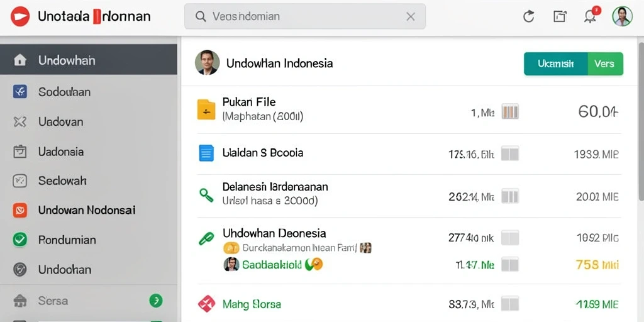
Task: Select the home icon beside Undowhan
Action: 19,60
